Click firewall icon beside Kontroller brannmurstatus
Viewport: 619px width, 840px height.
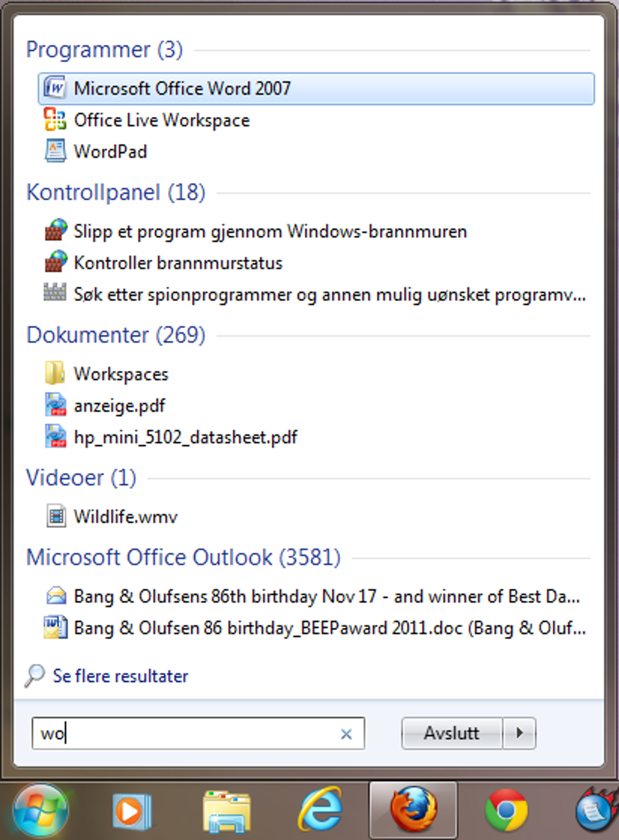click(x=56, y=262)
